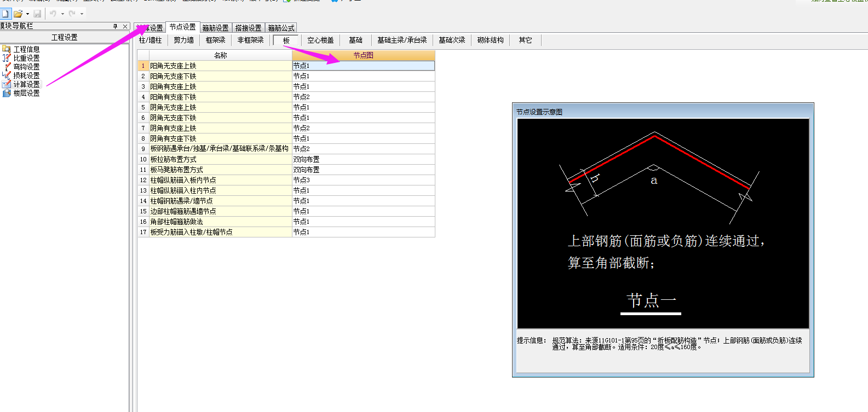This screenshot has width=868, height=412.
Task: Open 工程信息 text entry
Action: tap(26, 49)
